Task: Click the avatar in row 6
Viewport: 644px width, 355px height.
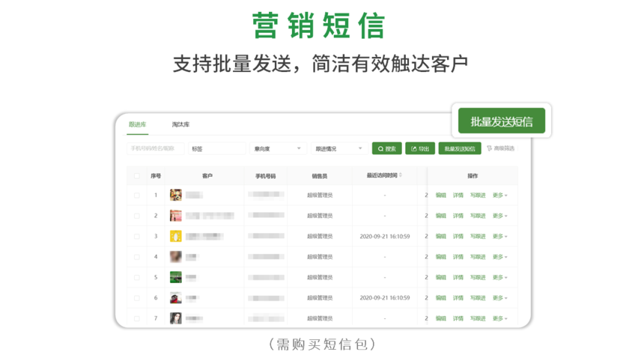Action: pos(175,298)
